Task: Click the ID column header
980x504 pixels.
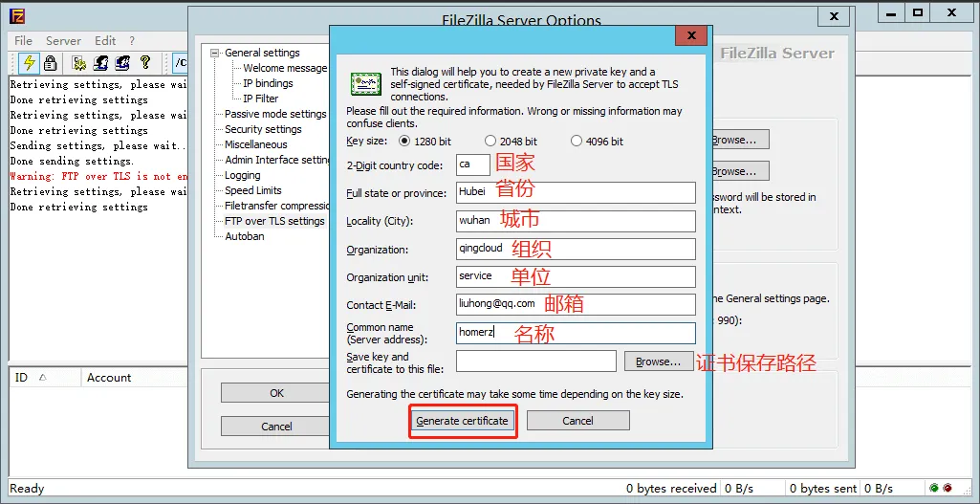Action: click(44, 377)
